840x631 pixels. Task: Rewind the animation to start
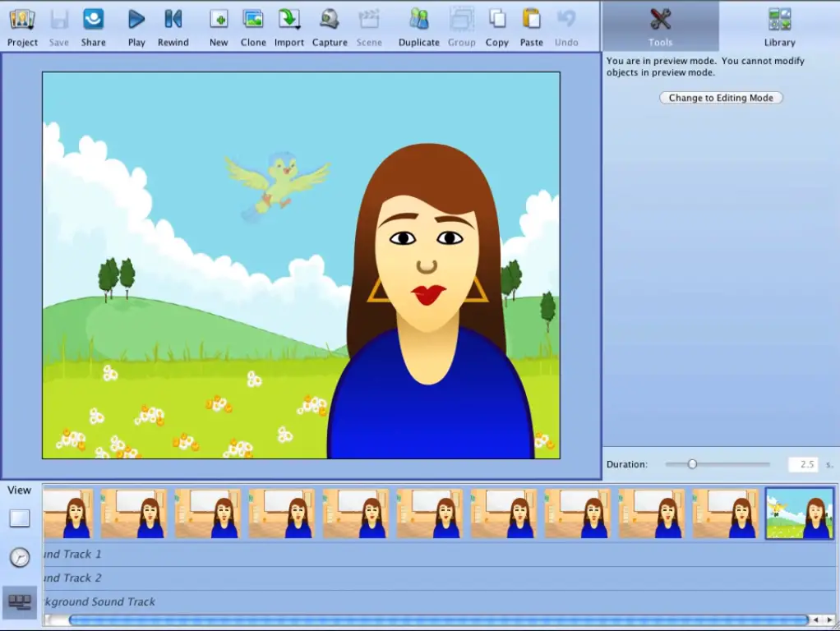coord(173,19)
